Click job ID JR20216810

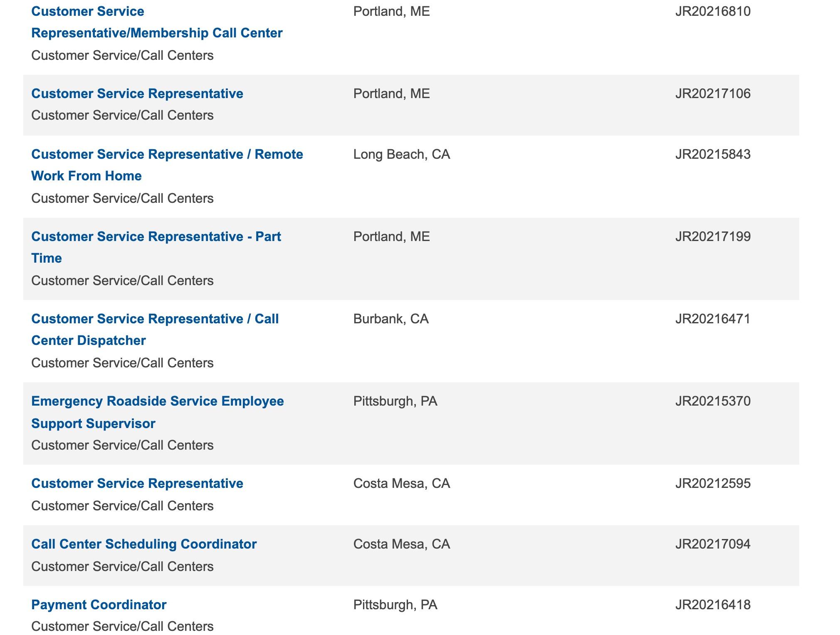click(713, 11)
